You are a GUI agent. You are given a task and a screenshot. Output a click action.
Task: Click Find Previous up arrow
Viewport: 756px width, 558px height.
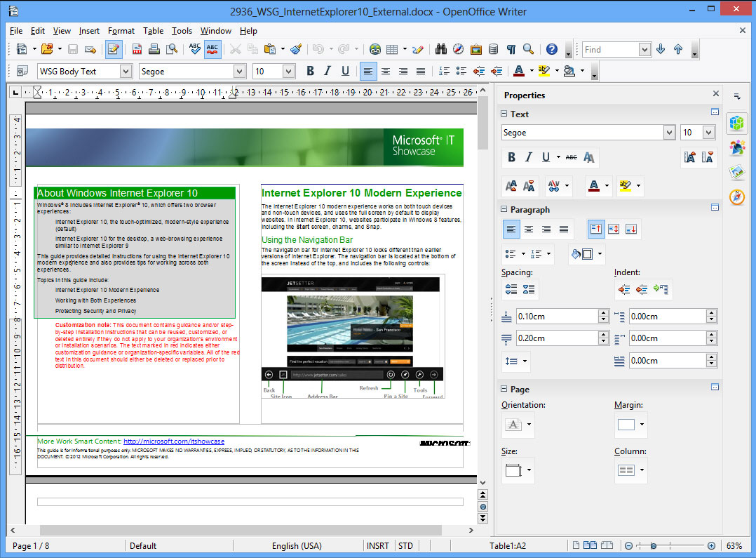coord(678,49)
